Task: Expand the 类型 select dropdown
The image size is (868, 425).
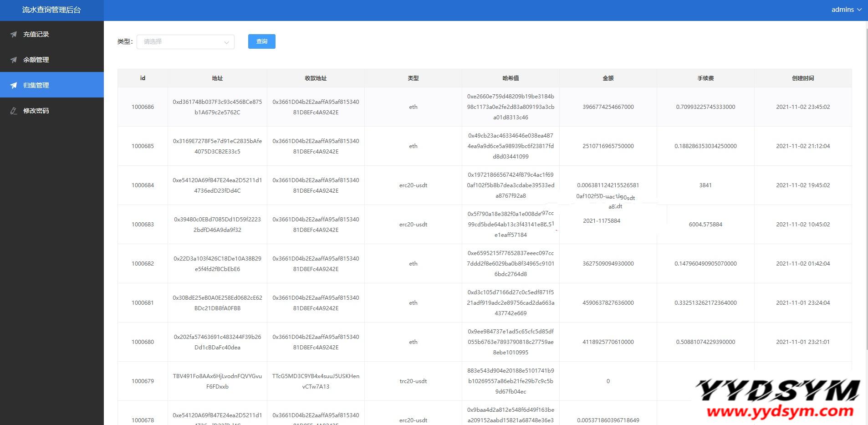Action: [185, 41]
